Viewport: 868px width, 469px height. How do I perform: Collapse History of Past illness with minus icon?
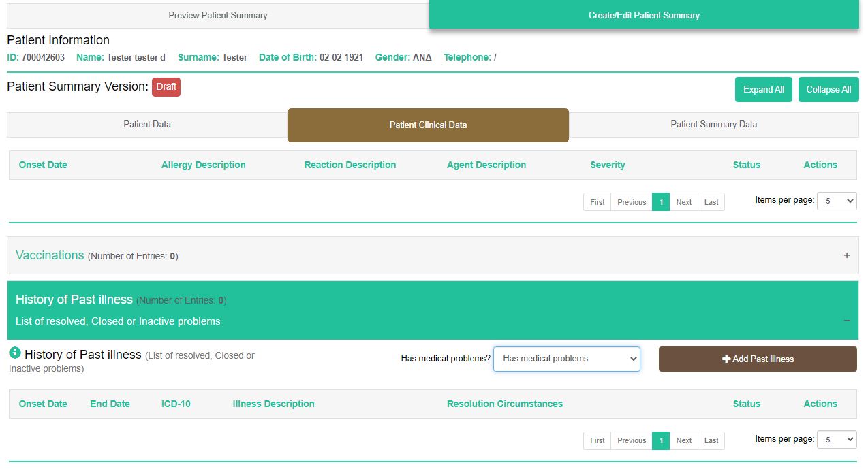tap(847, 320)
